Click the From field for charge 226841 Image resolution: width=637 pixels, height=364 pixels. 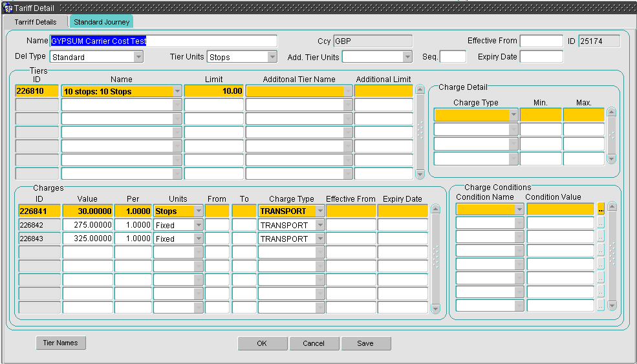tap(217, 211)
